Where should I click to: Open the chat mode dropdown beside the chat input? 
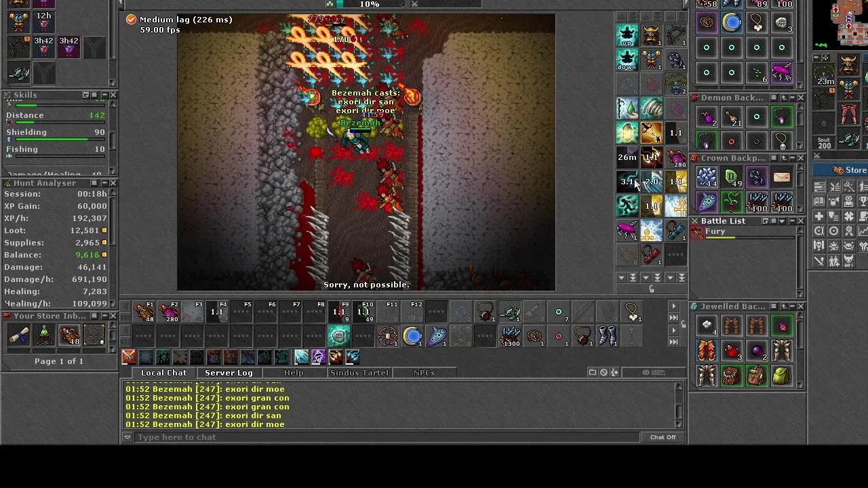tap(127, 437)
